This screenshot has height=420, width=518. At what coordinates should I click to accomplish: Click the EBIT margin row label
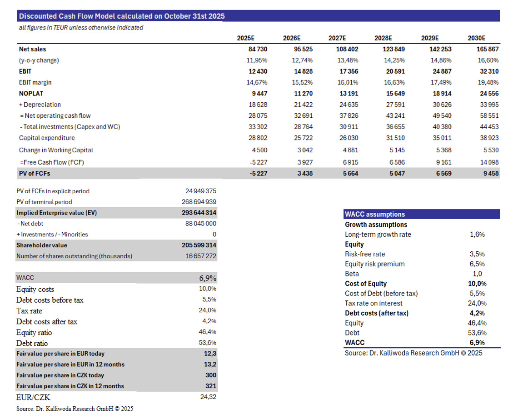(35, 83)
